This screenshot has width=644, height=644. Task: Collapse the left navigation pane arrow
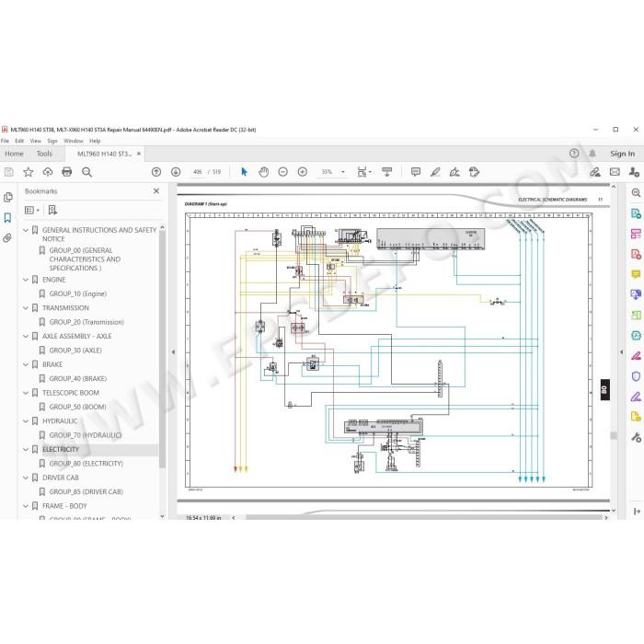pyautogui.click(x=173, y=352)
